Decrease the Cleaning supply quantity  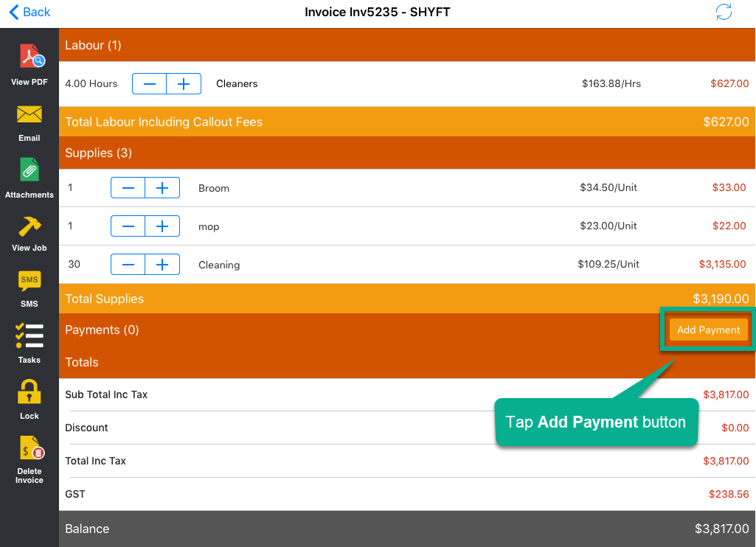[x=128, y=265]
